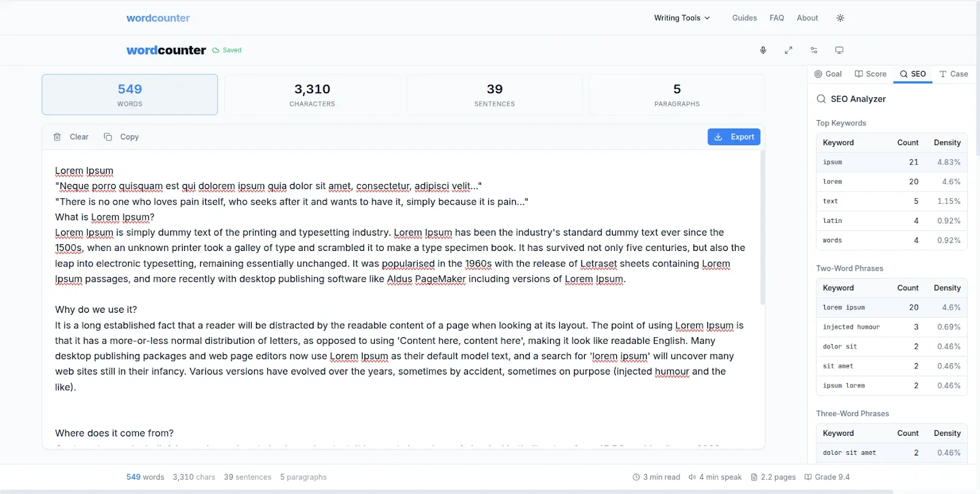The width and height of the screenshot is (980, 494).
Task: Toggle light/dark theme sun icon
Action: pyautogui.click(x=840, y=18)
